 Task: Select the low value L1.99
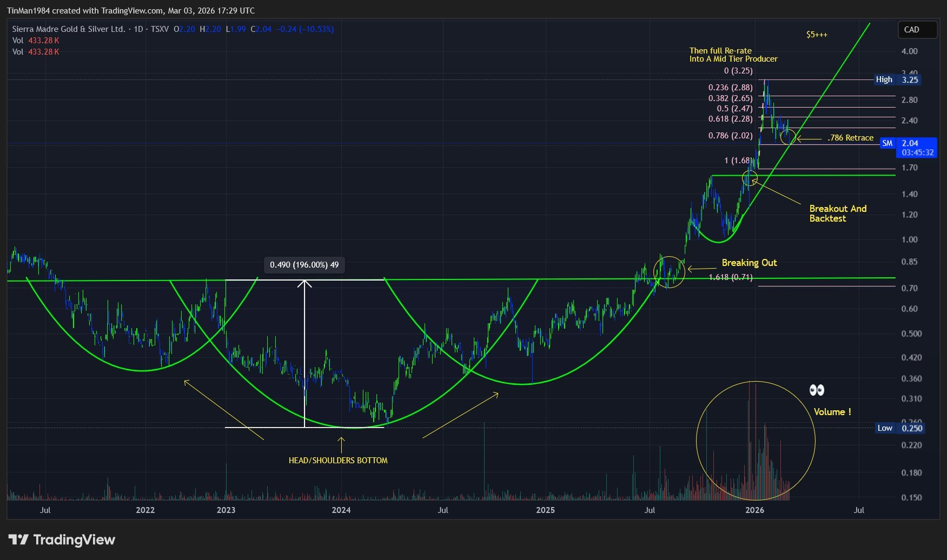236,29
